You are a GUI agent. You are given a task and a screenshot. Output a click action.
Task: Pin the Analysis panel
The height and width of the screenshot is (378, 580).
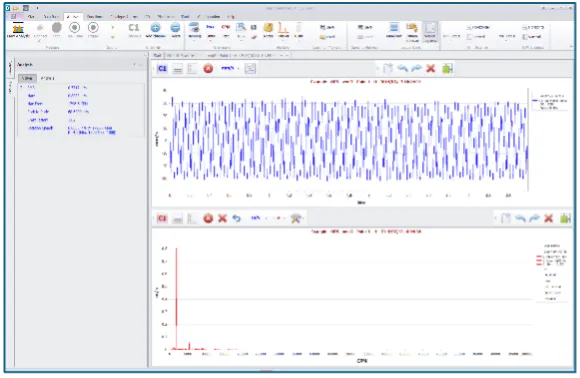pos(134,65)
